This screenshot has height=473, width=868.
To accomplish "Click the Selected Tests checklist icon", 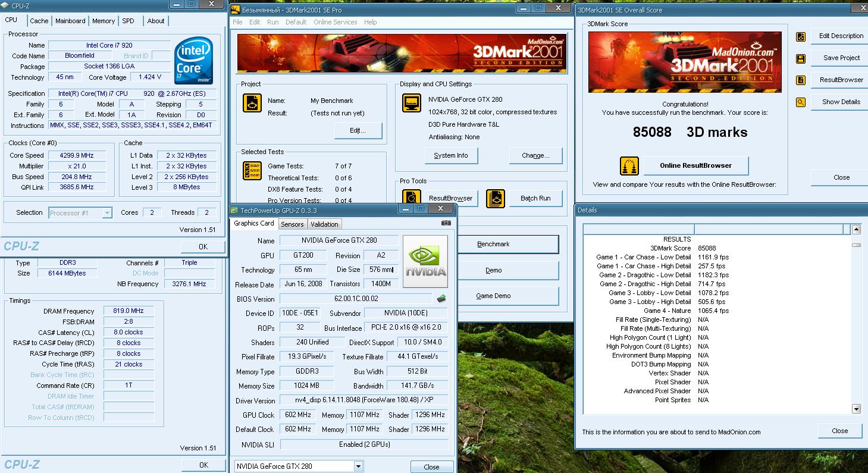I will click(252, 170).
